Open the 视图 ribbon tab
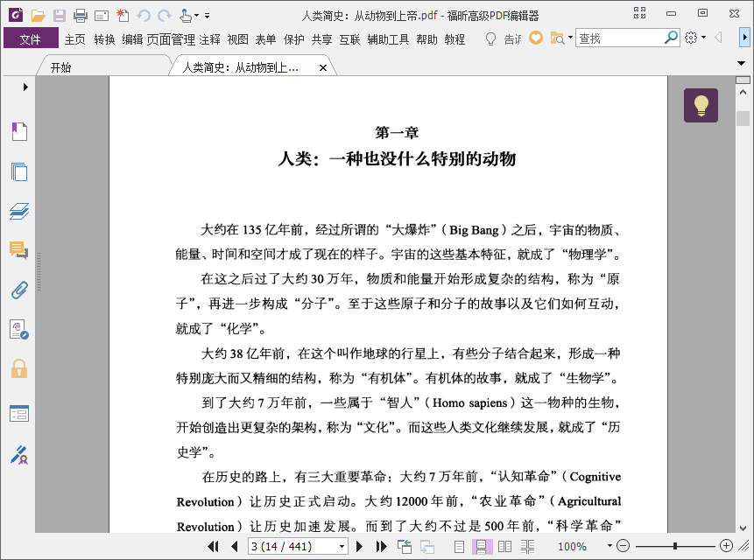Viewport: 754px width, 560px height. [x=238, y=39]
